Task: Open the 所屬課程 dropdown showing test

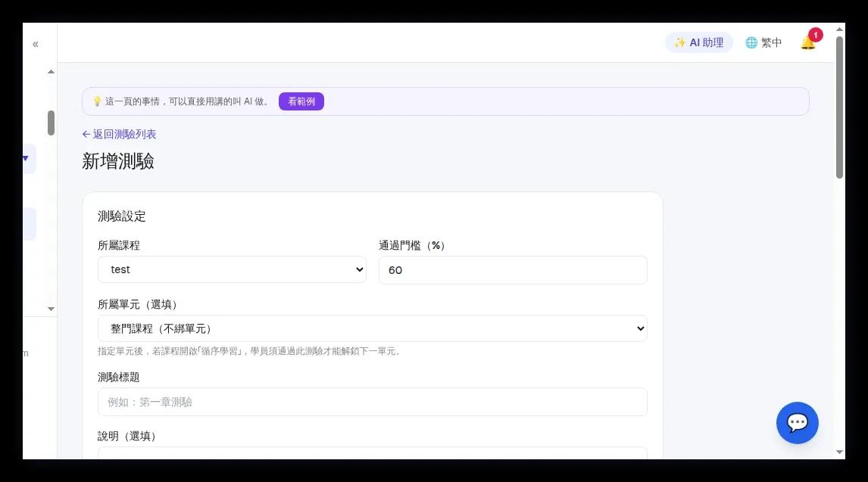Action: (x=232, y=269)
